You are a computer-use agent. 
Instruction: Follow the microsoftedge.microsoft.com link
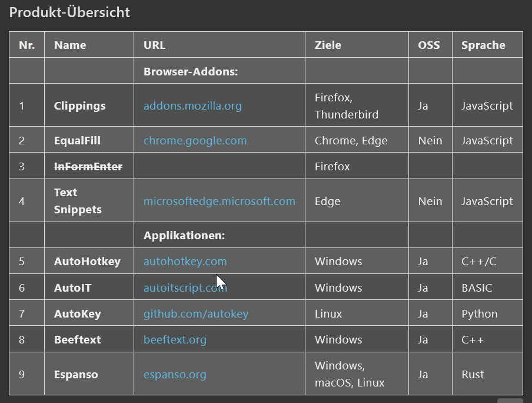click(x=219, y=201)
